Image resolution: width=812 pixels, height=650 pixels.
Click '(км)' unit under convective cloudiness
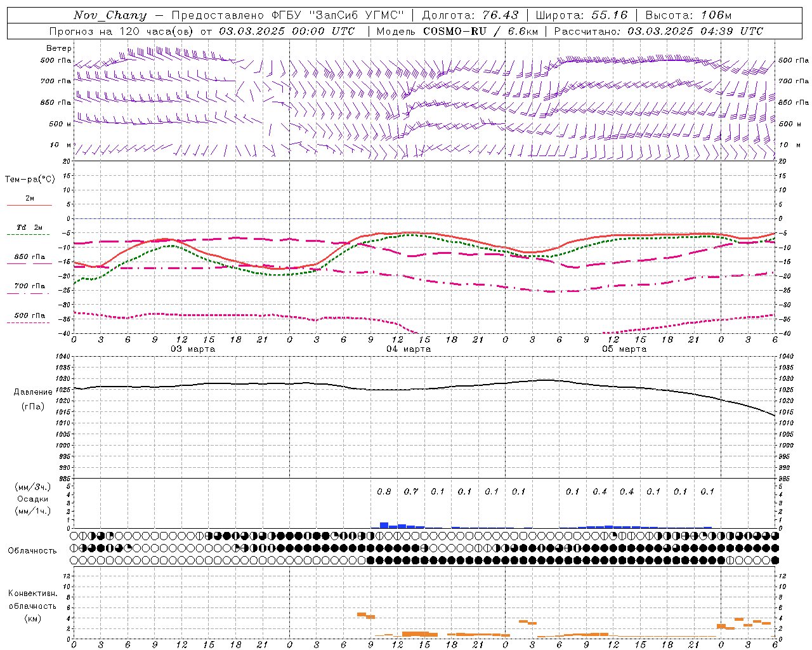pyautogui.click(x=33, y=618)
